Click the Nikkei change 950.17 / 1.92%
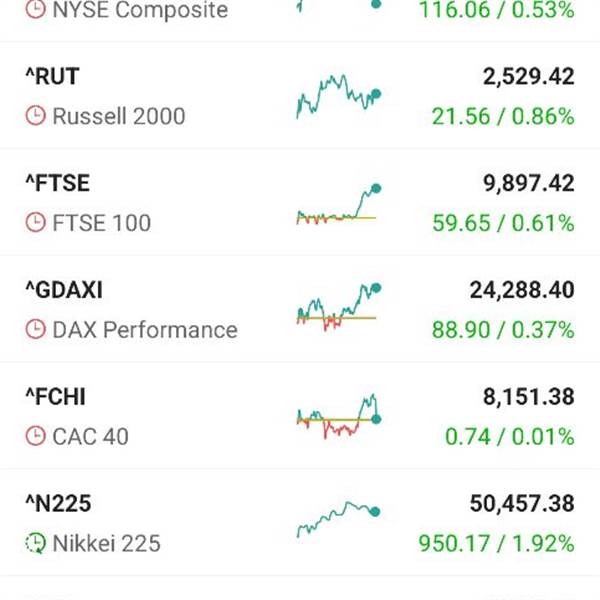This screenshot has height=600, width=600. (497, 544)
